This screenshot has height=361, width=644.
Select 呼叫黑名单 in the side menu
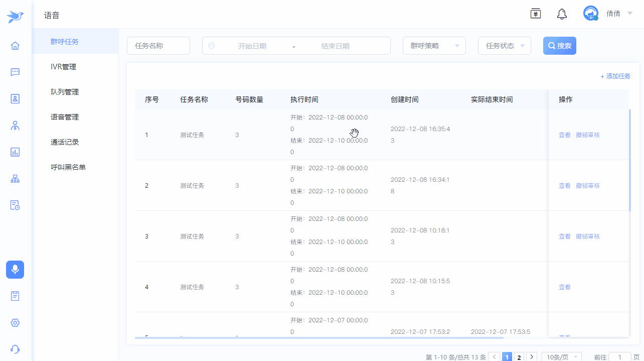[68, 167]
